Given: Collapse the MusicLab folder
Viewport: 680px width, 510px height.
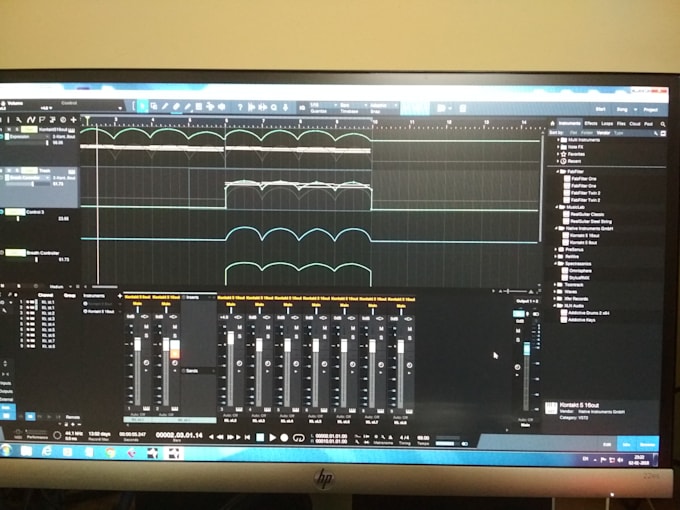Looking at the screenshot, I should click(x=557, y=207).
